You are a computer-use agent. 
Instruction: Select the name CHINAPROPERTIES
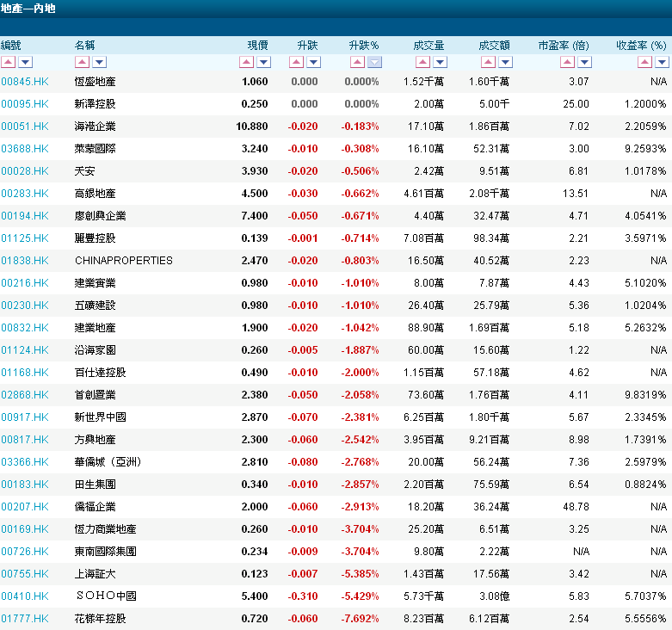coord(124,261)
